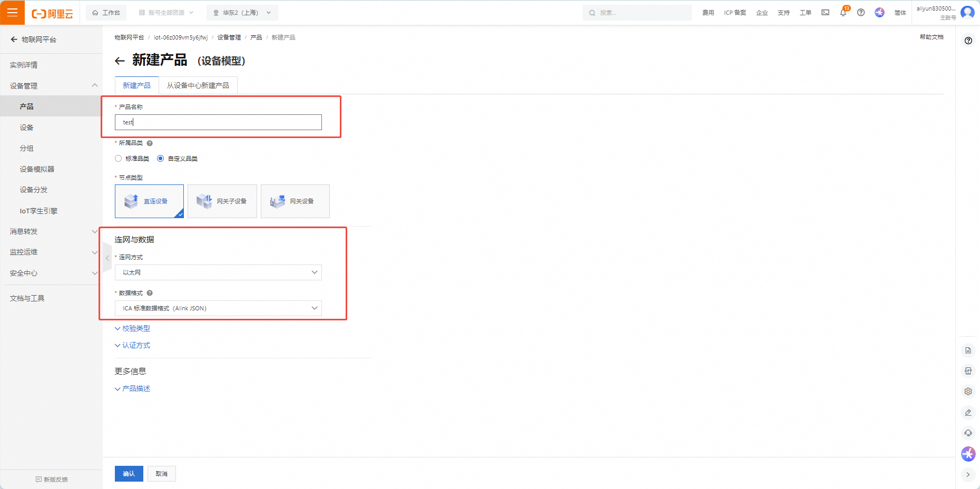Focus the 产品名称 input field
The image size is (980, 489).
(218, 122)
